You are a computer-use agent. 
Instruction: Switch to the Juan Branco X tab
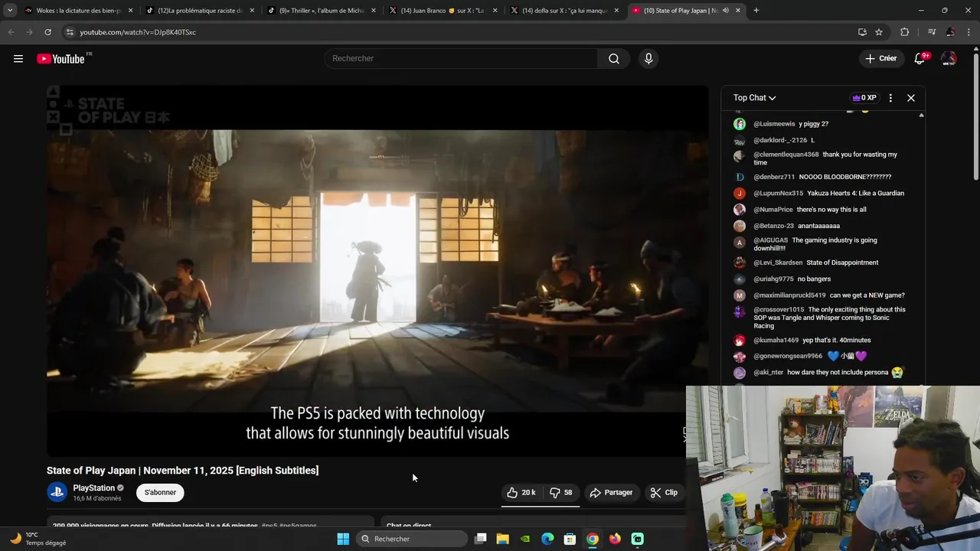(x=443, y=11)
